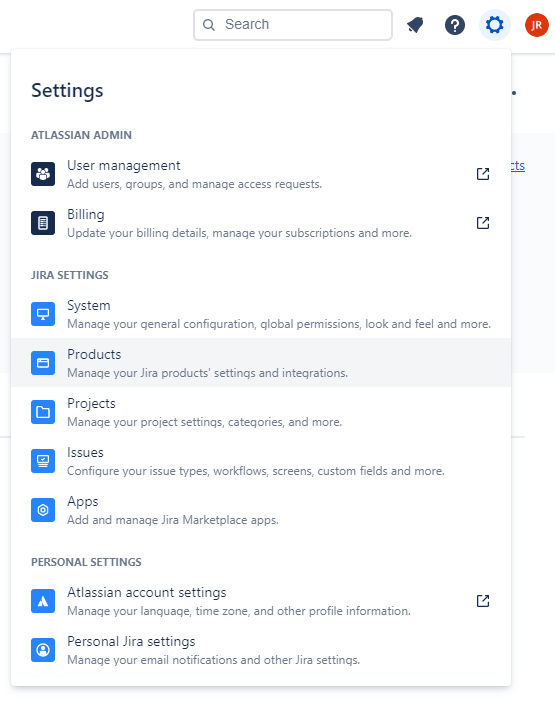Click the System monitor icon
This screenshot has width=555, height=707.
(x=43, y=314)
